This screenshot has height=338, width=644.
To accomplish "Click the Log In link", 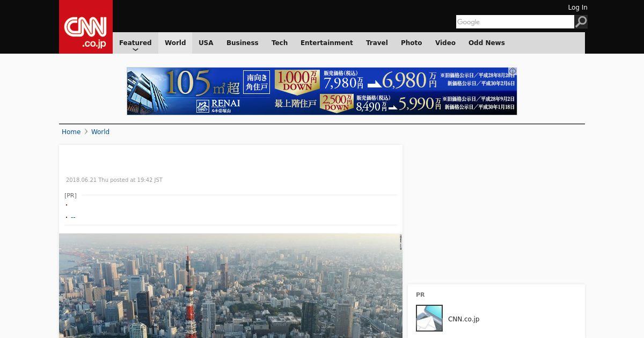I will click(x=577, y=8).
